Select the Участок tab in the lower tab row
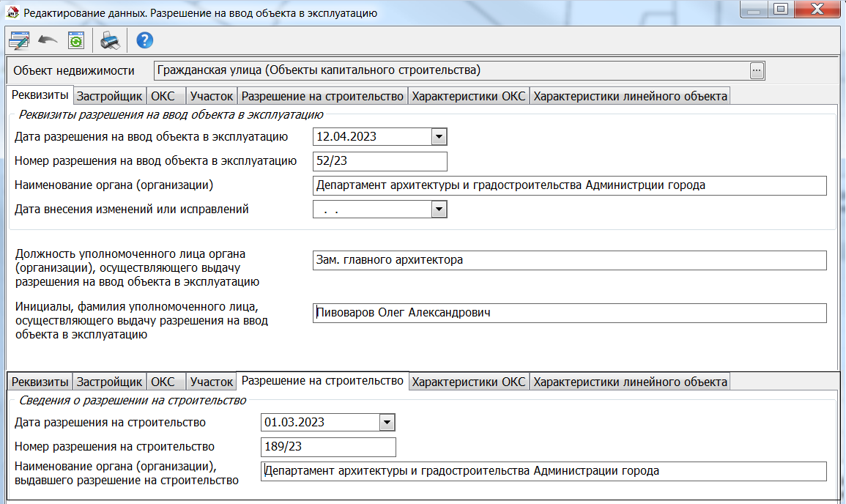This screenshot has width=846, height=504. (211, 382)
